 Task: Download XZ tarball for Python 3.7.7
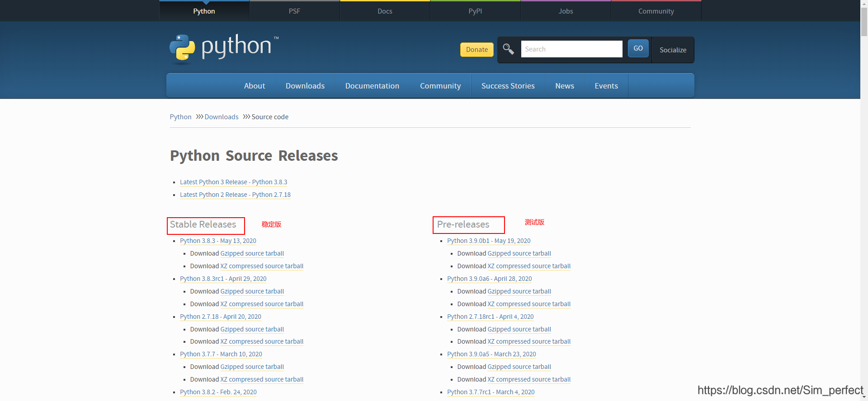coord(262,379)
